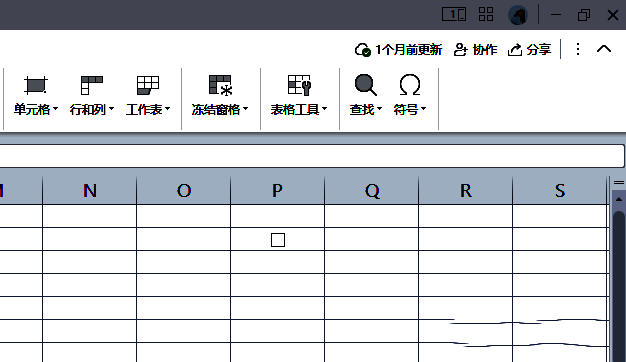The height and width of the screenshot is (362, 626).
Task: Click the split-pane handle above scrollbar
Action: (x=619, y=182)
